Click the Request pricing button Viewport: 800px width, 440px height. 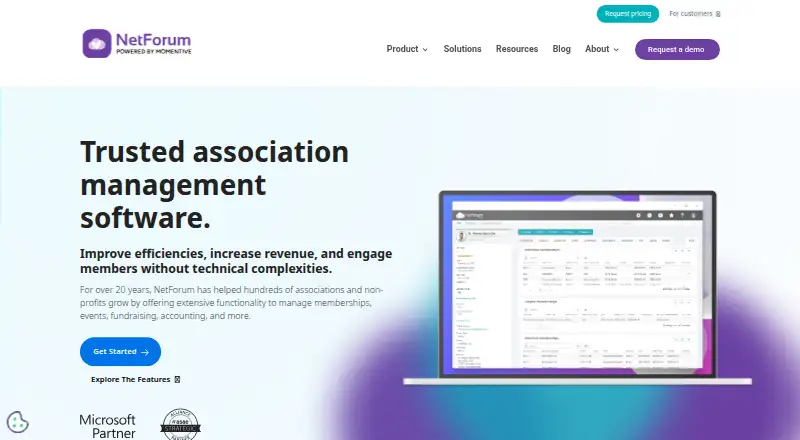(x=628, y=14)
